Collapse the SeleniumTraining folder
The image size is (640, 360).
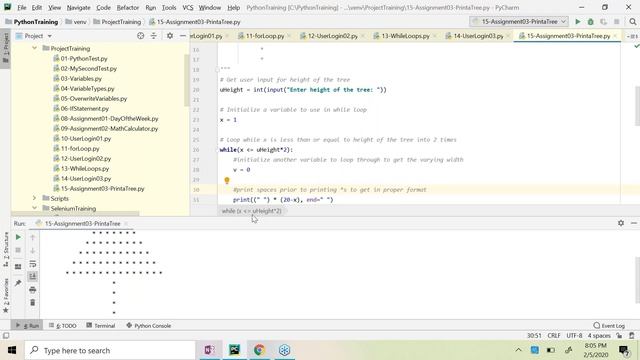[x=34, y=208]
